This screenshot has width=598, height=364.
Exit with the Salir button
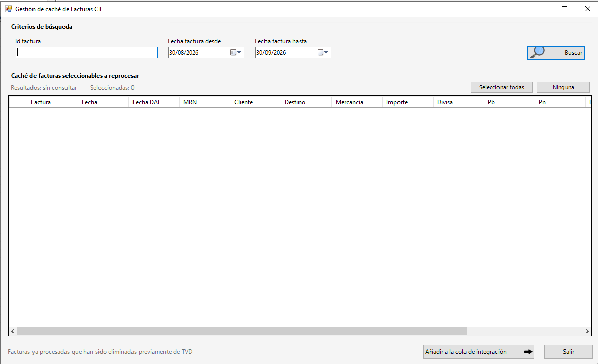(568, 352)
